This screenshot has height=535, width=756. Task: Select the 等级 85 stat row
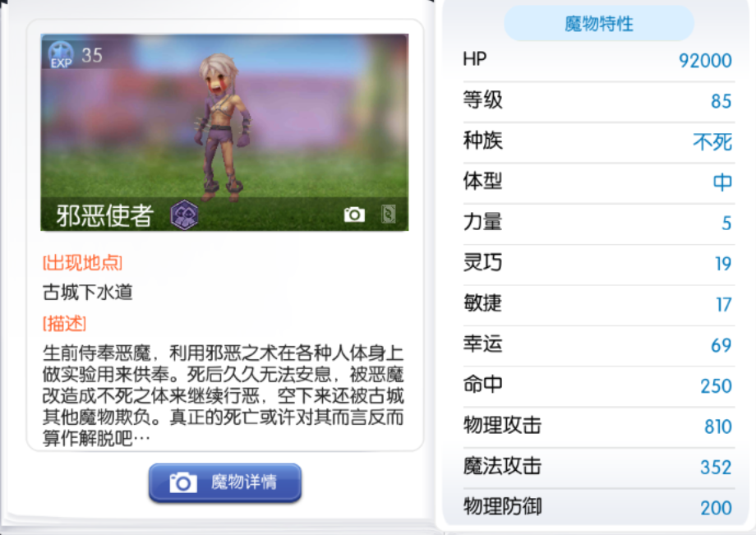click(597, 101)
